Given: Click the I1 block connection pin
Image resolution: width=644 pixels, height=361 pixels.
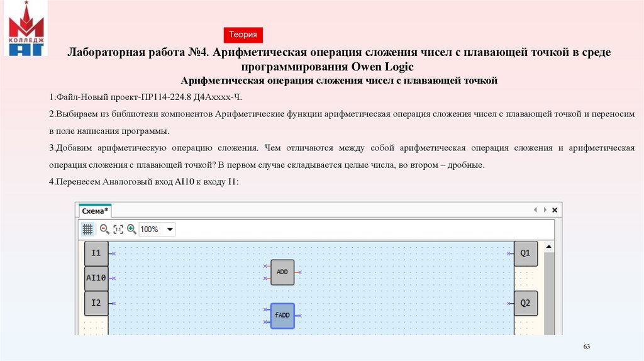Looking at the screenshot, I should [x=113, y=253].
